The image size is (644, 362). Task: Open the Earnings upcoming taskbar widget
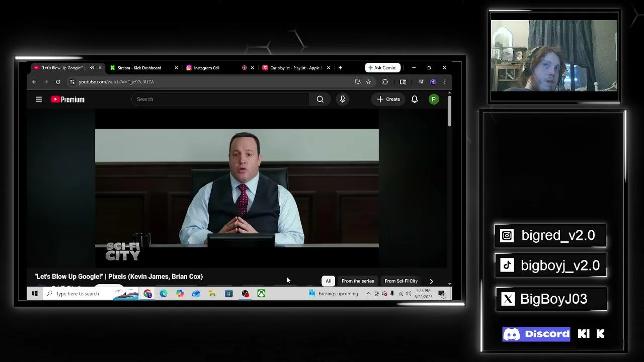333,294
